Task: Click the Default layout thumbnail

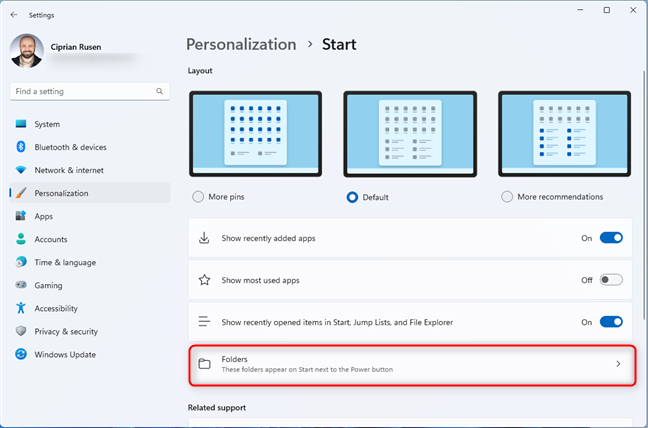Action: 410,134
